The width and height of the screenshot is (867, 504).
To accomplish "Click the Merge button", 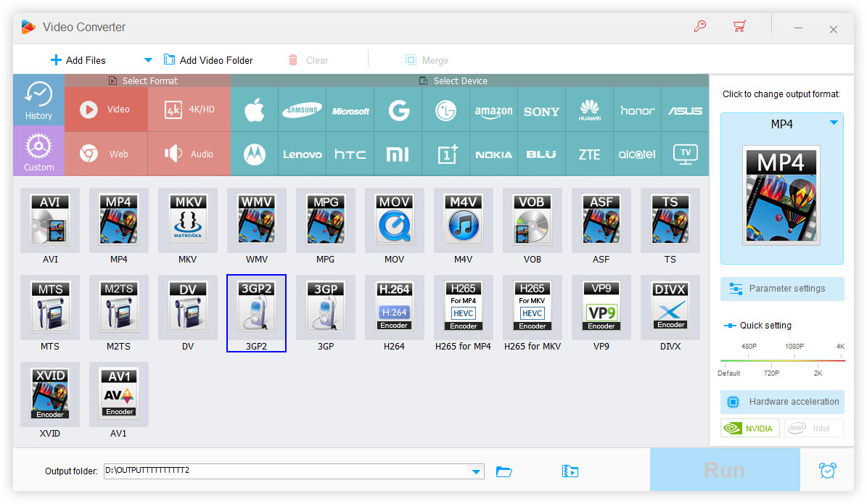I will (427, 60).
